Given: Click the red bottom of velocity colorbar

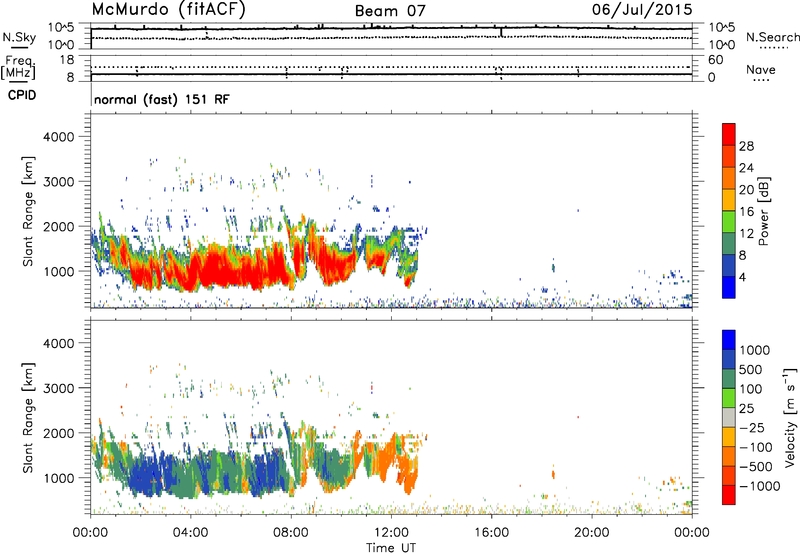Looking at the screenshot, I should [729, 495].
